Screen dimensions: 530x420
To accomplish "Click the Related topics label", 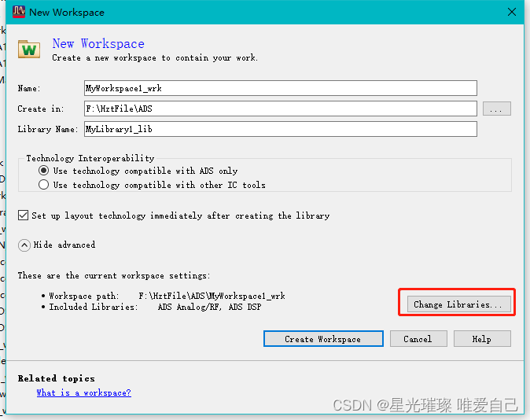I will 56,378.
